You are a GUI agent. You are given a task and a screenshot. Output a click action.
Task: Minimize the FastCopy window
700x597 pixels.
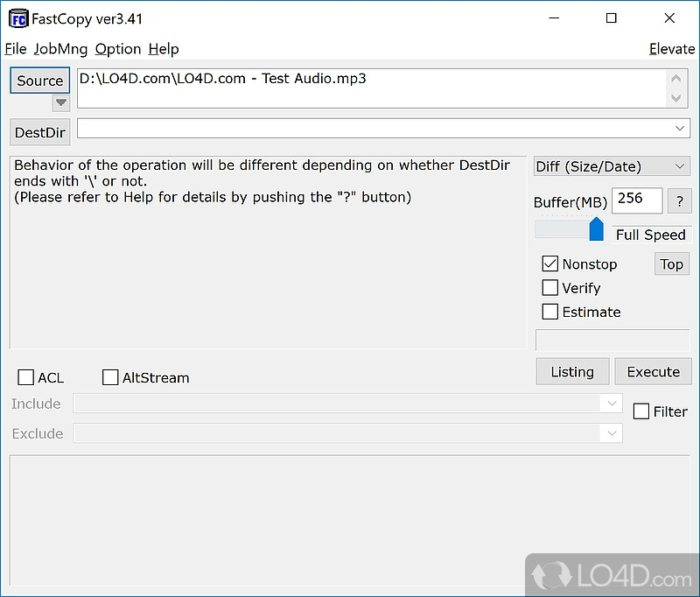click(554, 18)
